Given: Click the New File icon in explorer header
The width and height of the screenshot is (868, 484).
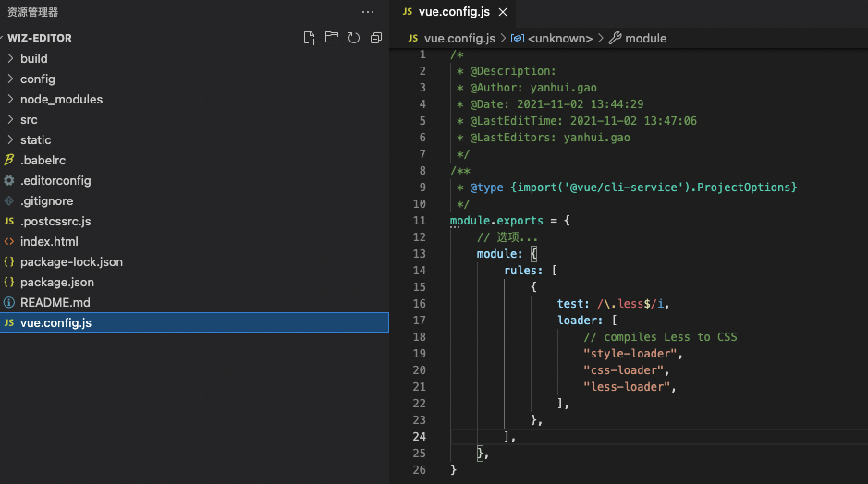Looking at the screenshot, I should (310, 38).
